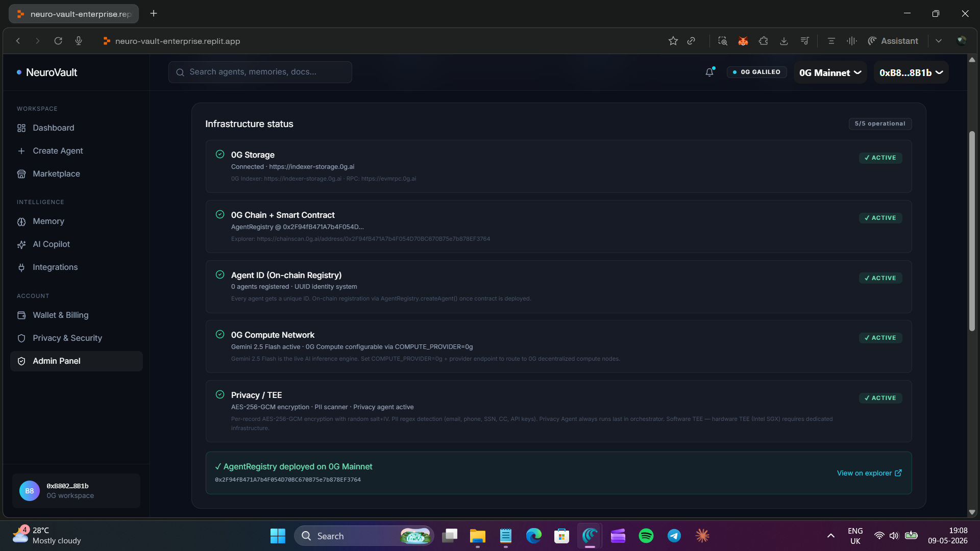Click the 0G Chain + Smart Contract heading

(283, 215)
